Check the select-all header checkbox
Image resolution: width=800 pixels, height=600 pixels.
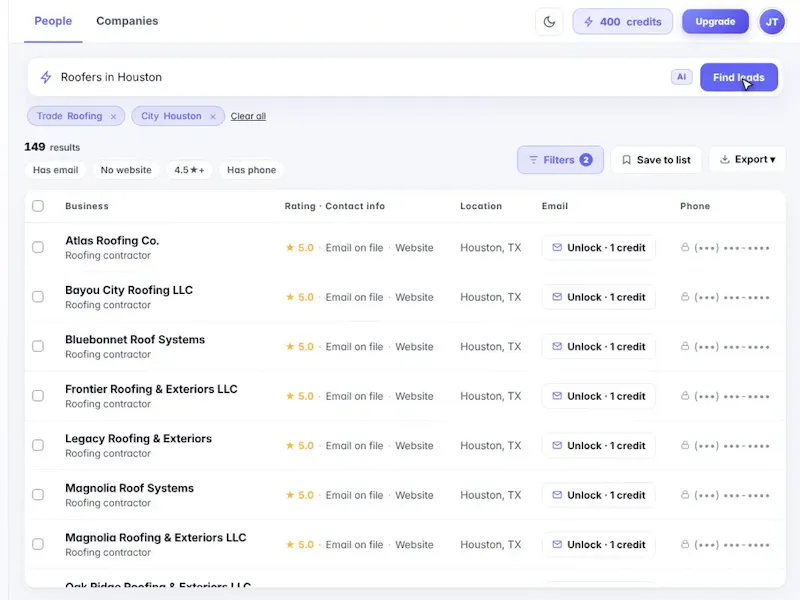(38, 206)
